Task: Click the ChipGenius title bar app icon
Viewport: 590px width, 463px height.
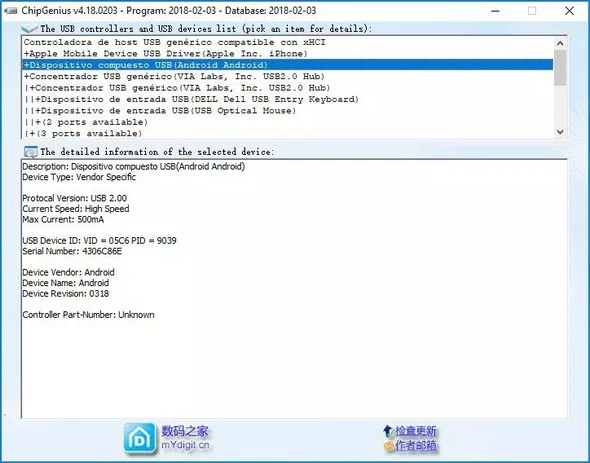Action: click(10, 11)
